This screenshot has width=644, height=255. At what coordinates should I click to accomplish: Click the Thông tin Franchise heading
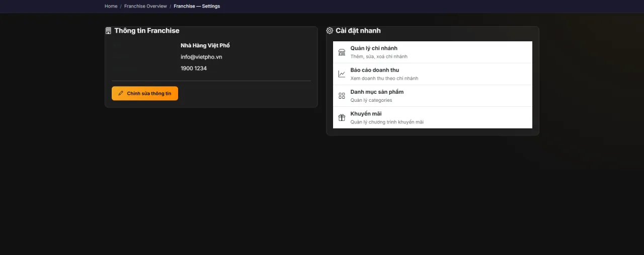click(x=147, y=31)
